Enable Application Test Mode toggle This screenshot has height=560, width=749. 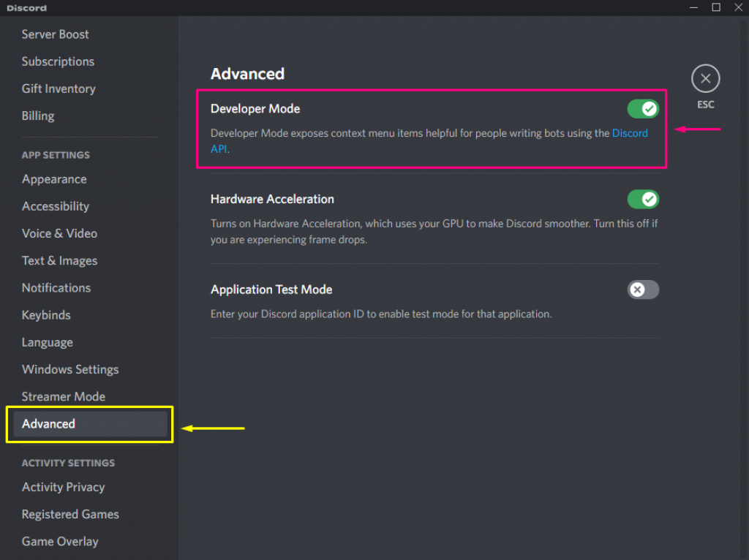click(x=643, y=290)
